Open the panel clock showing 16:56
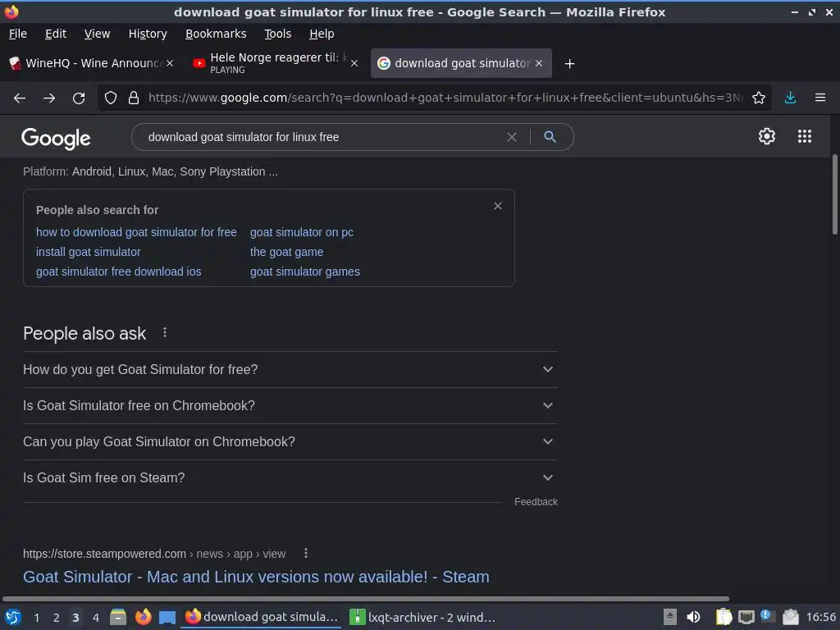840x630 pixels. point(820,617)
